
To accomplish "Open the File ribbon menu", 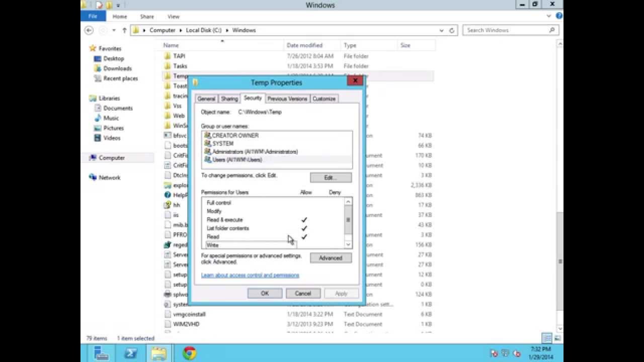I will (x=93, y=17).
